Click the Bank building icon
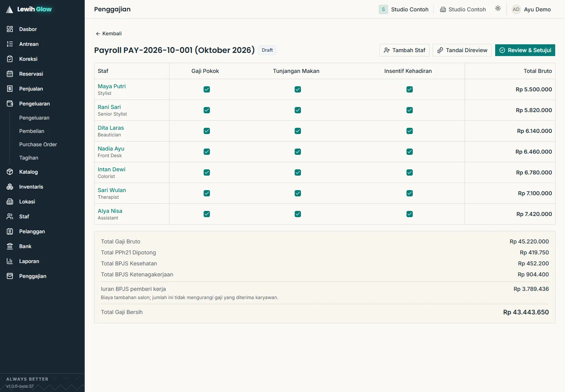Screen dimensions: 565x392 (10, 246)
